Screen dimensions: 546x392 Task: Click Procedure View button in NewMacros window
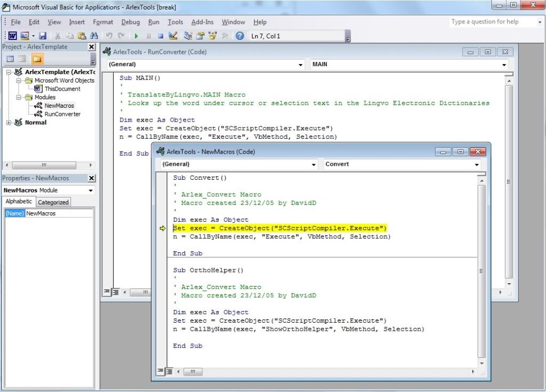[x=160, y=371]
